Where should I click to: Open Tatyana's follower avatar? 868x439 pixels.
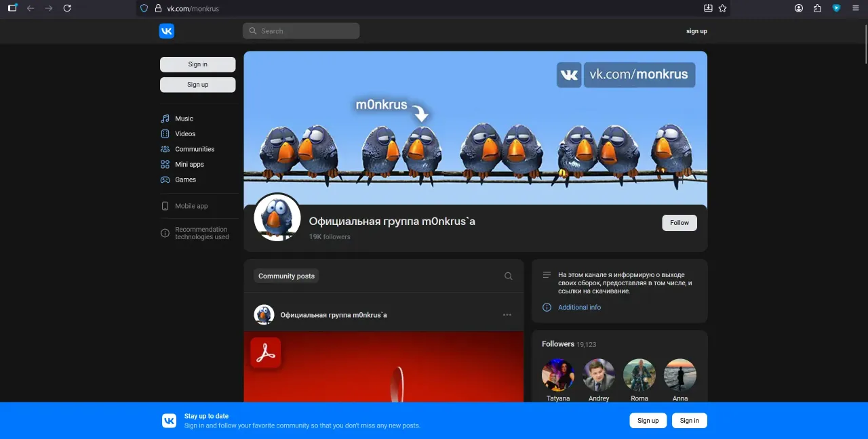[x=558, y=375]
